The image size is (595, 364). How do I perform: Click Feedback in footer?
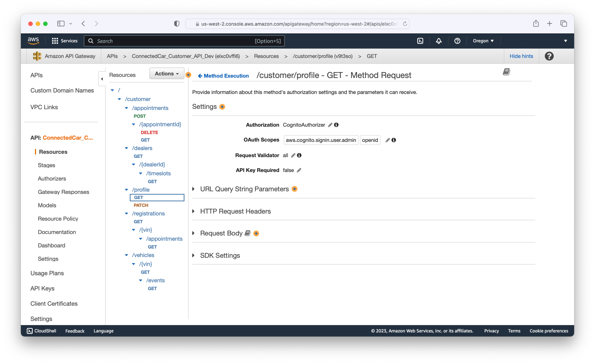tap(75, 331)
